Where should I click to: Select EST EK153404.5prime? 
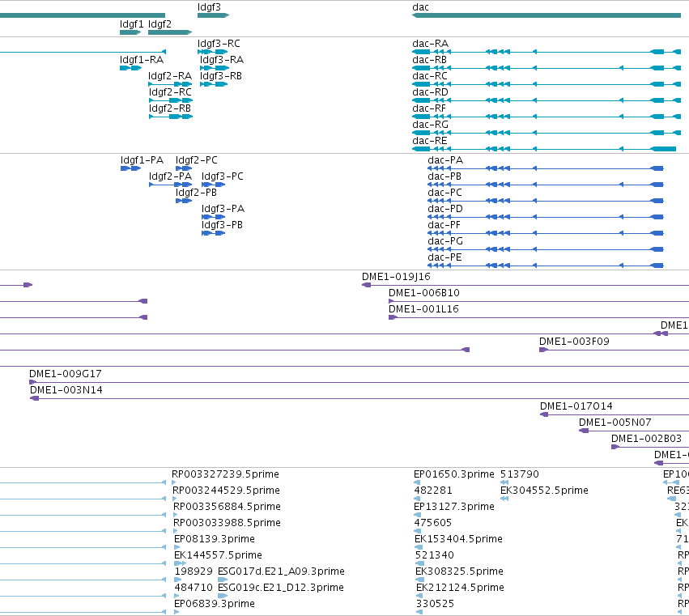(419, 547)
